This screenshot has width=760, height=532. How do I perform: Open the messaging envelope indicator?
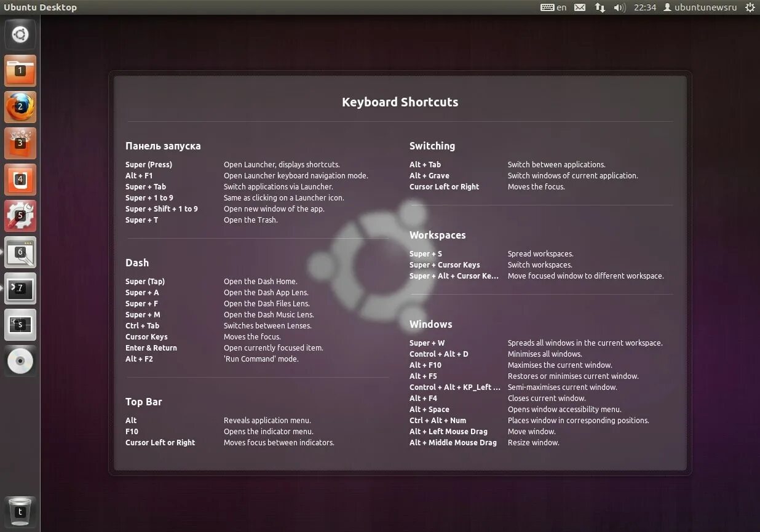click(579, 7)
